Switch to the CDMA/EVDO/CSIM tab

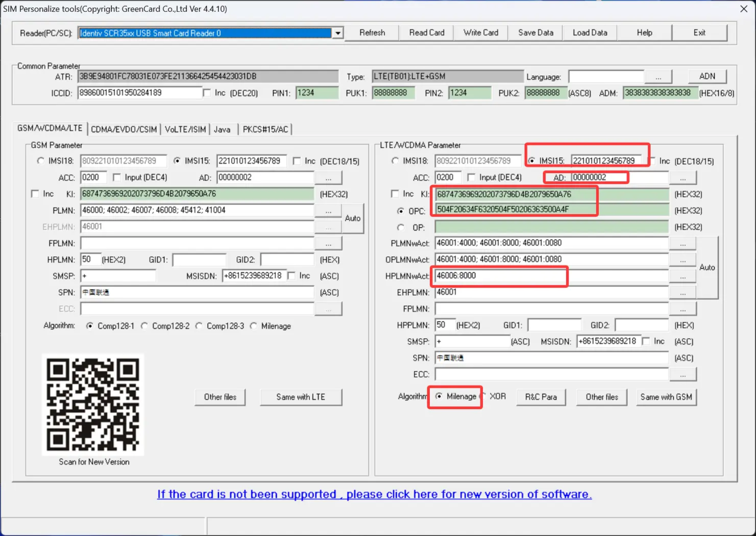124,130
